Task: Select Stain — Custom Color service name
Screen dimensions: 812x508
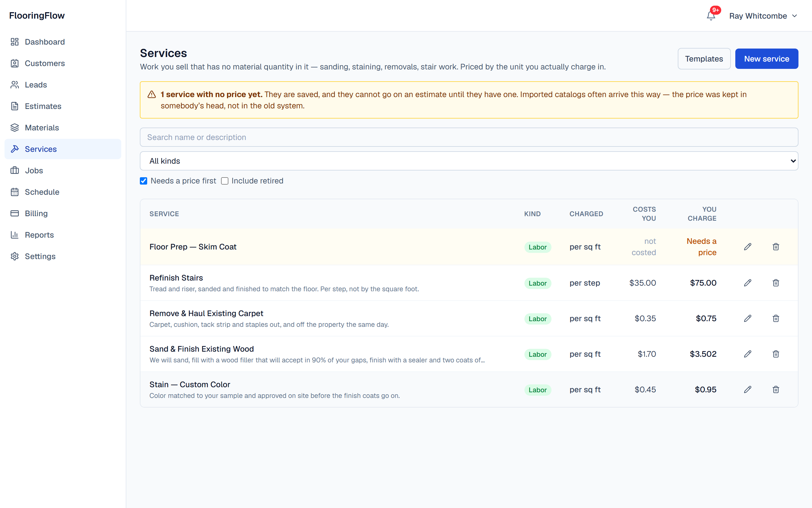Action: 189,384
